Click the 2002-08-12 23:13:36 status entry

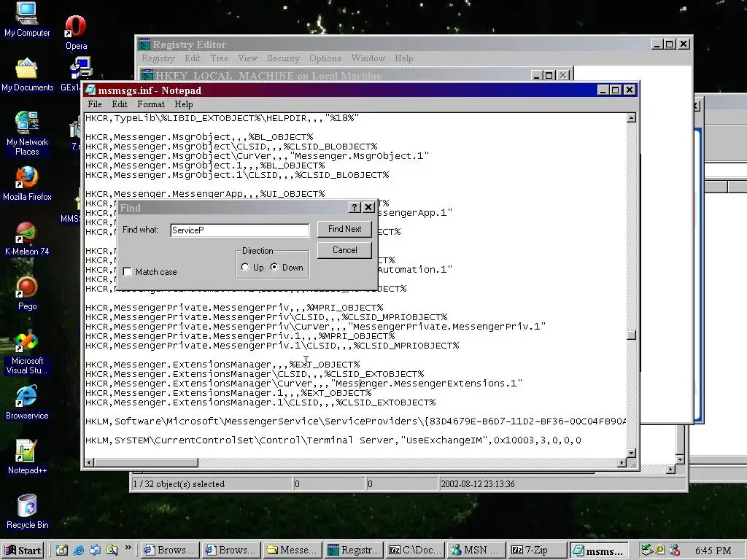tap(477, 484)
